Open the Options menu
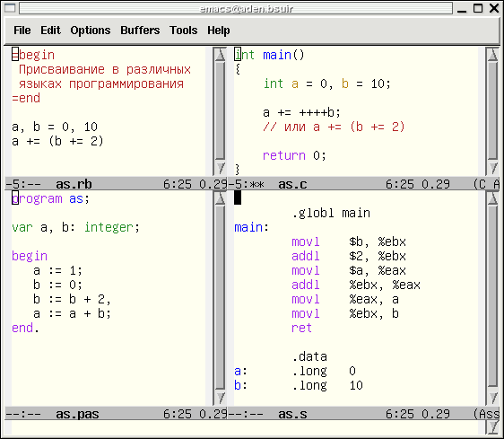Image resolution: width=504 pixels, height=439 pixels. [91, 31]
